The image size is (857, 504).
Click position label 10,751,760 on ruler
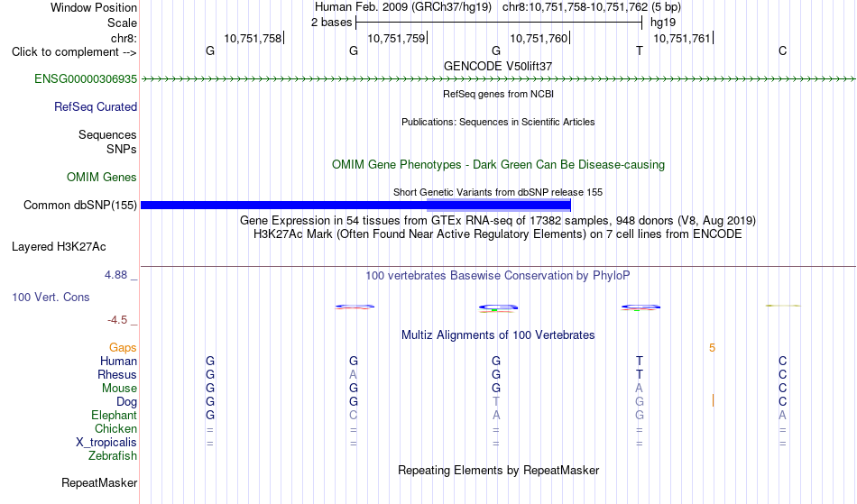click(539, 38)
